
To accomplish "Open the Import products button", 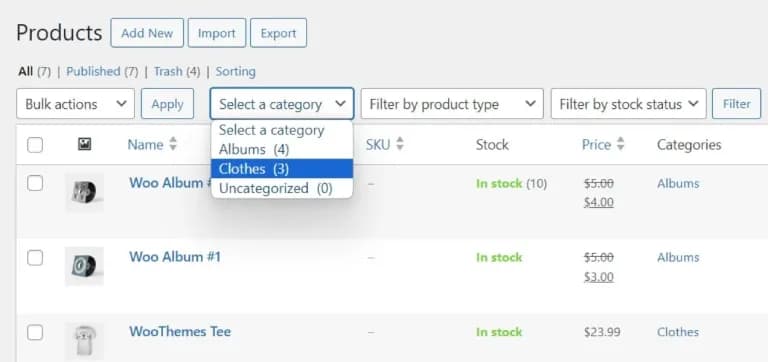I will [x=216, y=33].
